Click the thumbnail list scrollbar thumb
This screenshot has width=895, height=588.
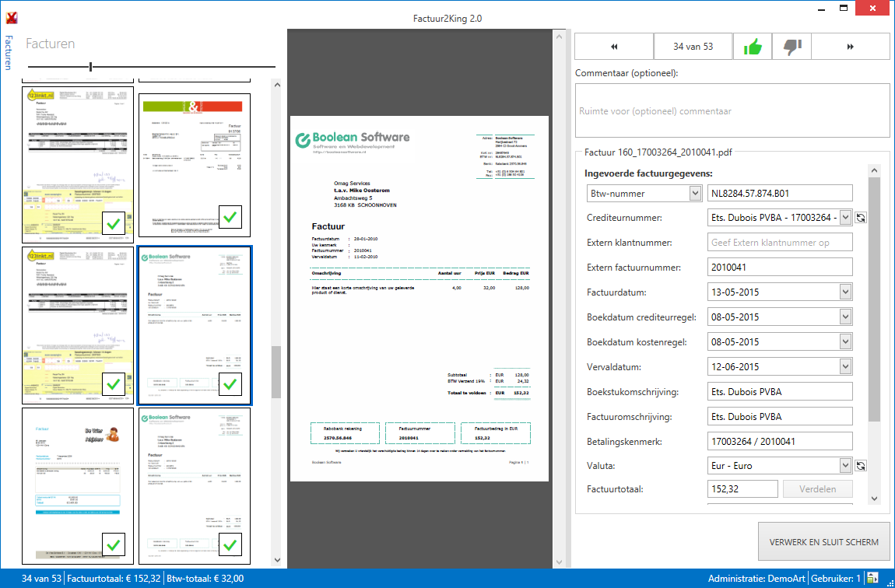pyautogui.click(x=276, y=372)
